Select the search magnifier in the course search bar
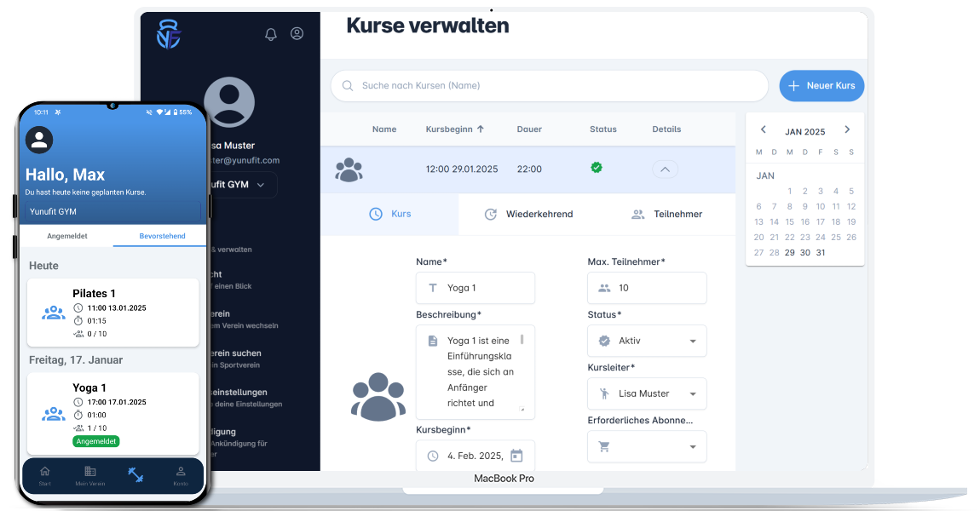The image size is (980, 511). (x=347, y=85)
